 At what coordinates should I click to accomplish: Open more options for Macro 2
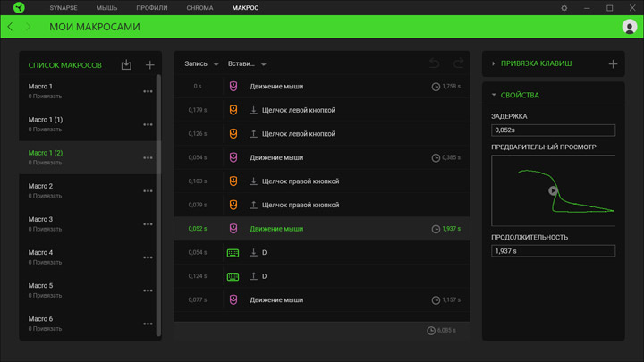148,191
